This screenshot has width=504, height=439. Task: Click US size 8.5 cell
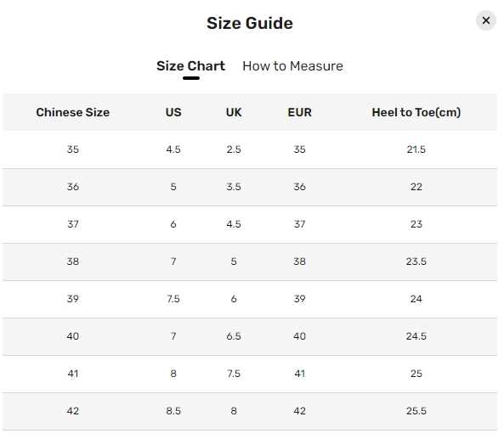(173, 411)
